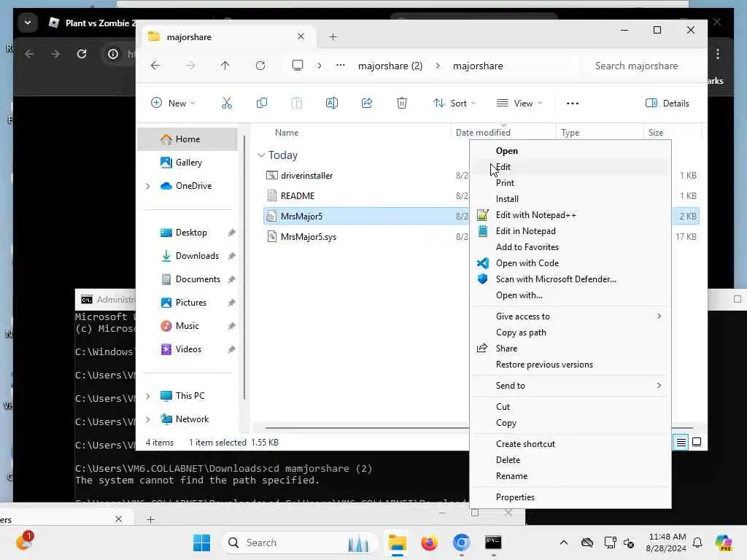
Task: Choose Properties in context menu
Action: coord(570,497)
